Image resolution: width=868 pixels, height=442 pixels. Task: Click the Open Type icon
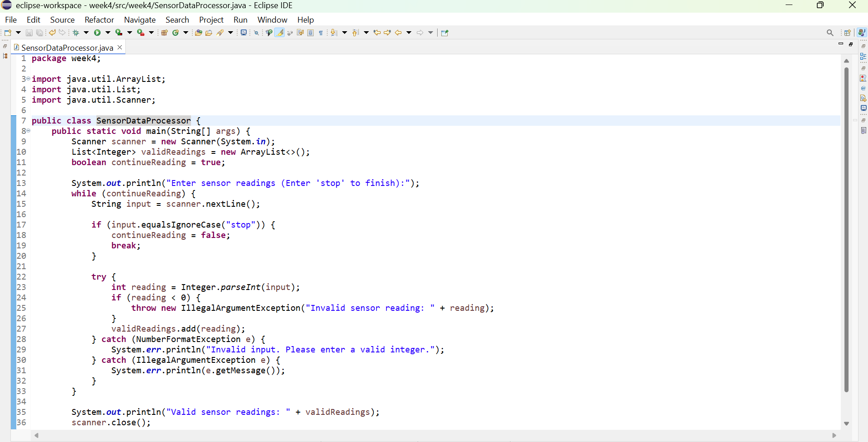[198, 33]
